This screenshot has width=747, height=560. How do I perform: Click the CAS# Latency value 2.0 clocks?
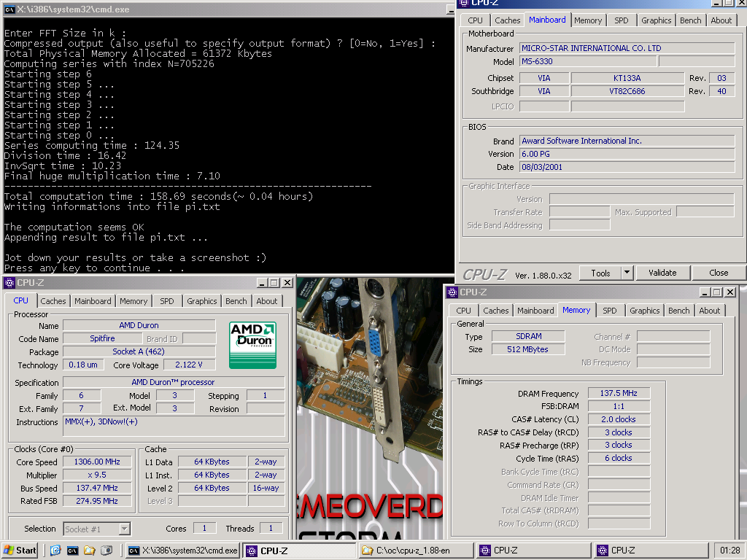point(619,419)
